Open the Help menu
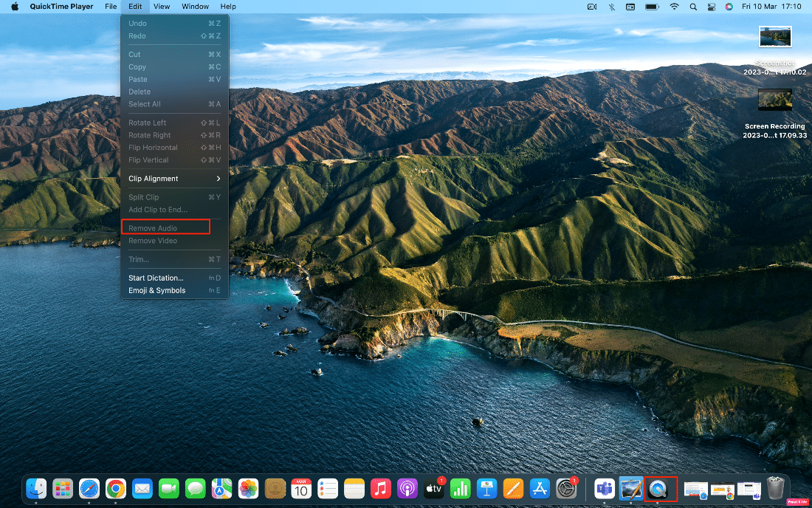Viewport: 812px width, 508px height. (x=228, y=6)
